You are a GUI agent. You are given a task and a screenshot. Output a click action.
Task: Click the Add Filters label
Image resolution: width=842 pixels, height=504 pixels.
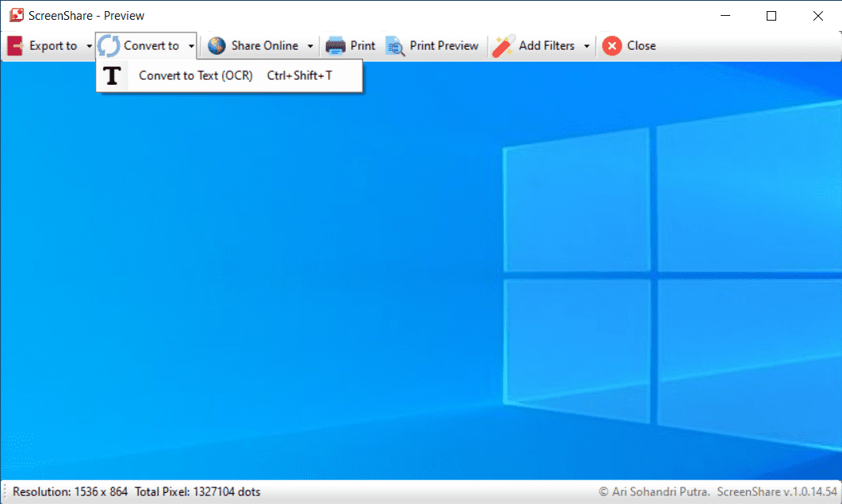coord(546,46)
